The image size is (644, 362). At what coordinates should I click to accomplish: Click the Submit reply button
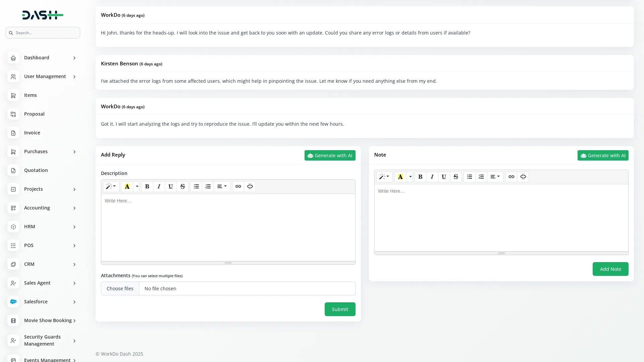(x=340, y=309)
